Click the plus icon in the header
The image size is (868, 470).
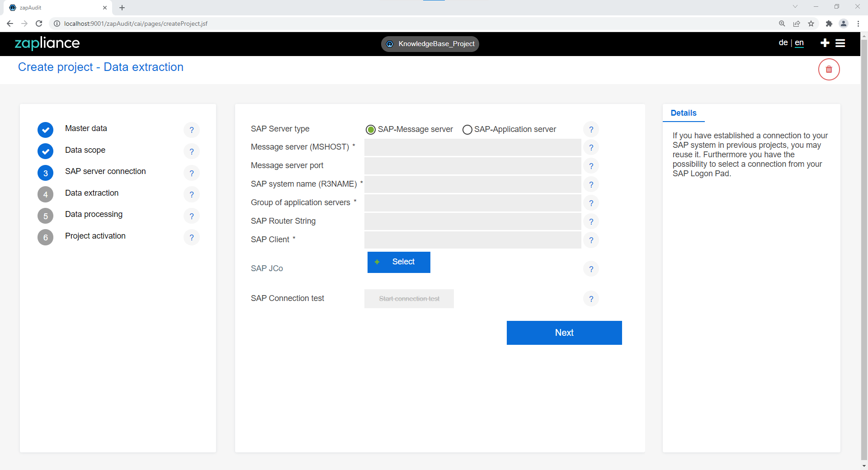coord(825,43)
